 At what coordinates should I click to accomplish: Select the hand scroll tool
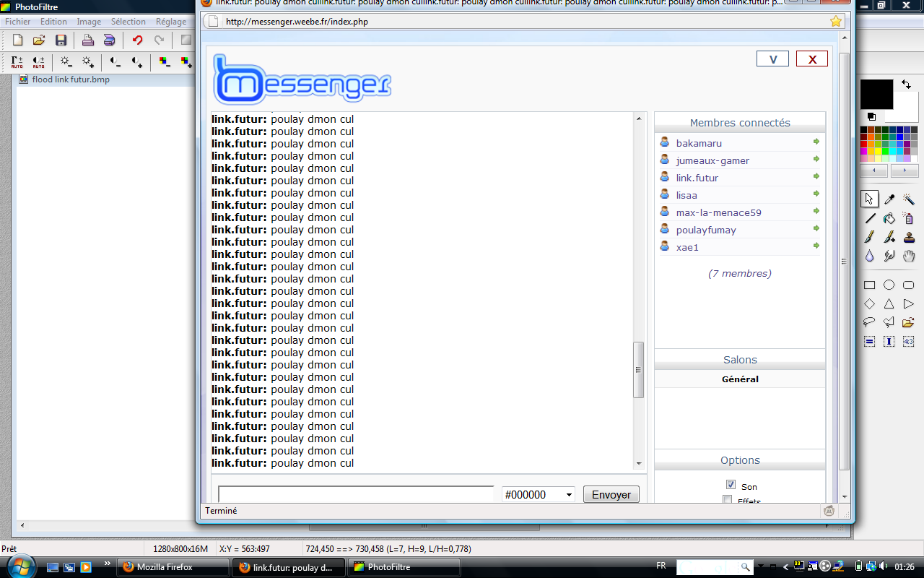coord(909,256)
